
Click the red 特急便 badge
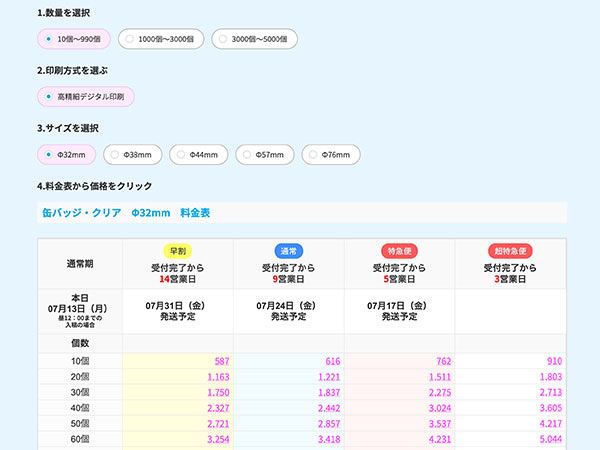[x=399, y=251]
